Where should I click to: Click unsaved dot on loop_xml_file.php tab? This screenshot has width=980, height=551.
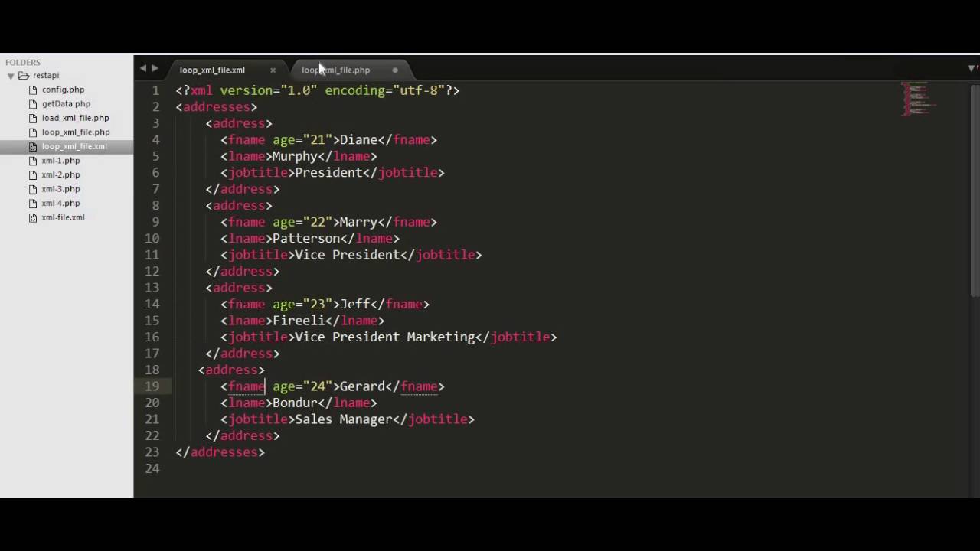click(395, 70)
